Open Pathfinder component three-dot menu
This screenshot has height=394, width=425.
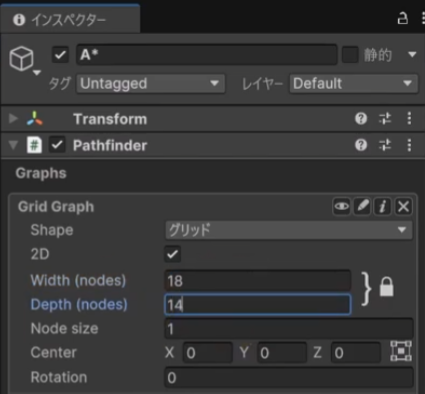click(409, 145)
